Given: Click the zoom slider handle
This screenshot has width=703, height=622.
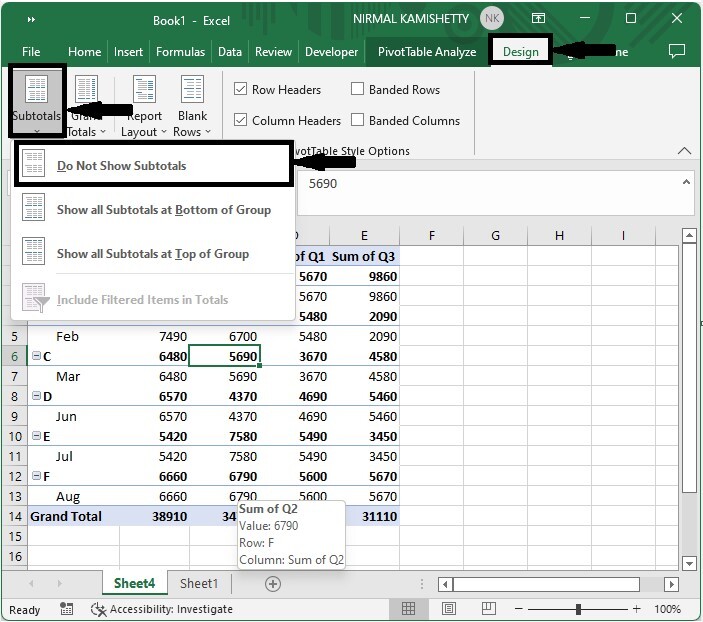Looking at the screenshot, I should pos(578,609).
